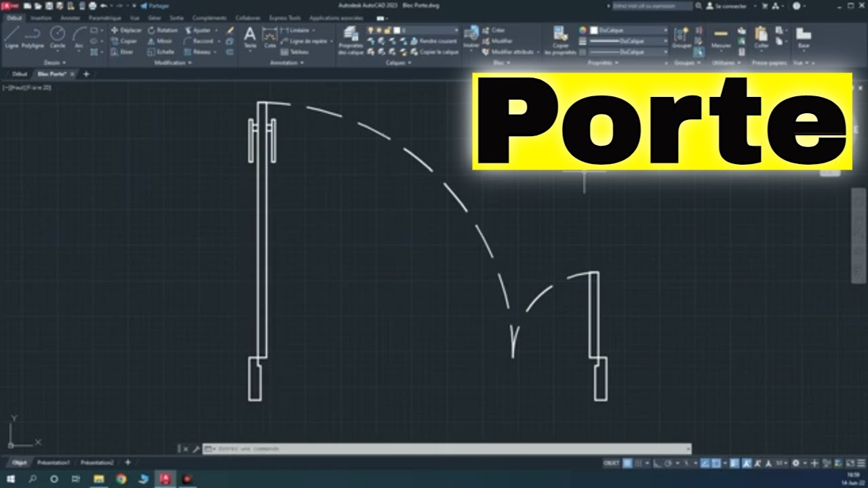The image size is (868, 488).
Task: Expand the Annotation panel
Action: tap(287, 62)
